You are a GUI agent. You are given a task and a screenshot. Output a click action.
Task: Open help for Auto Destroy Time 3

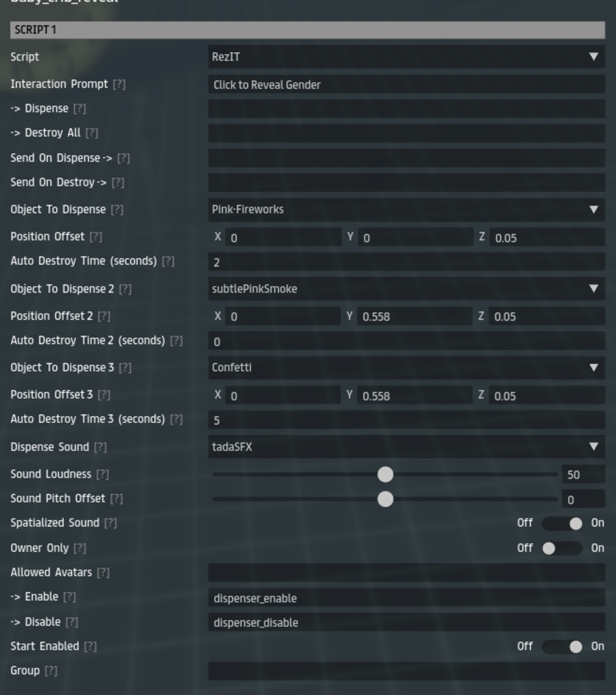tap(176, 419)
